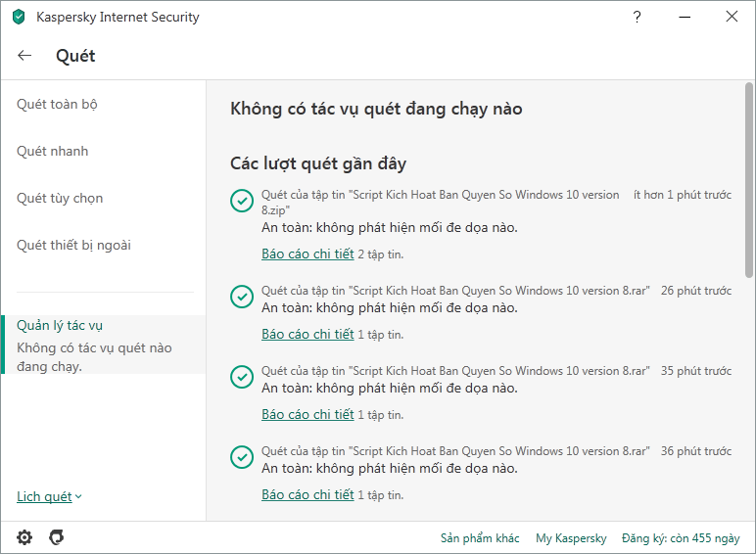Click green checkmark of scan 26 minutes ago

point(241,296)
